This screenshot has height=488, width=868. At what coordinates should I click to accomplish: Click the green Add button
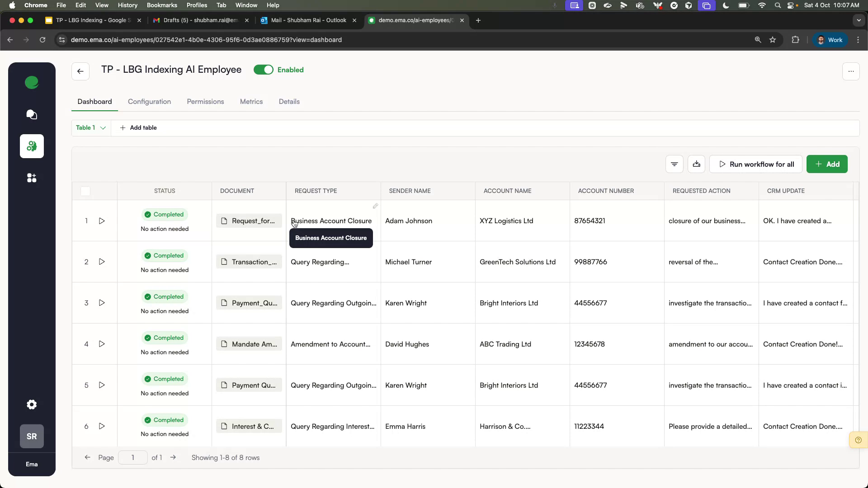coord(826,164)
